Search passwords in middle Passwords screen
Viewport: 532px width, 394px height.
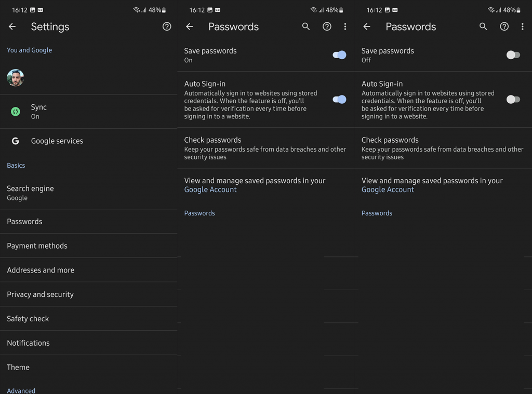click(x=305, y=26)
